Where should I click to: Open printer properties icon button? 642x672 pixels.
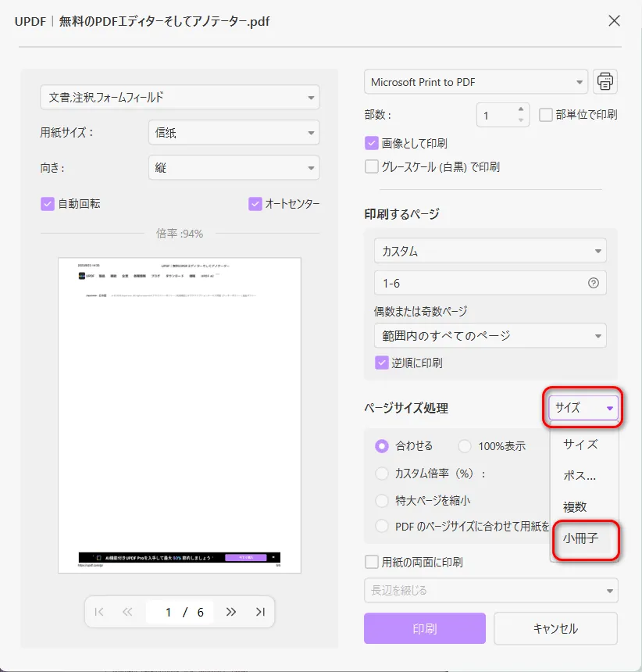(x=605, y=81)
